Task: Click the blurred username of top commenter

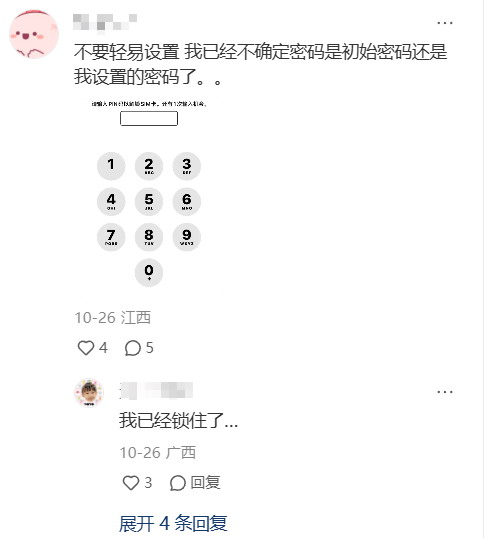Action: 105,23
